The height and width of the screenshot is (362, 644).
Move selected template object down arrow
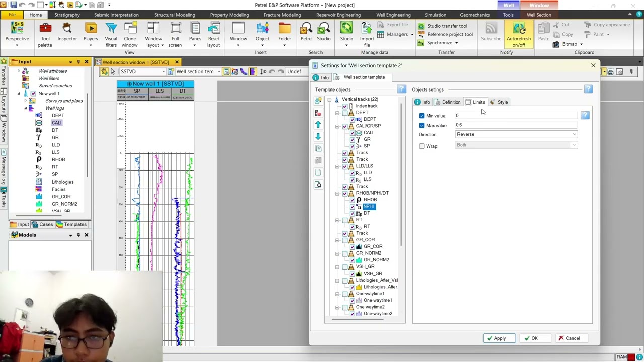coord(318,137)
